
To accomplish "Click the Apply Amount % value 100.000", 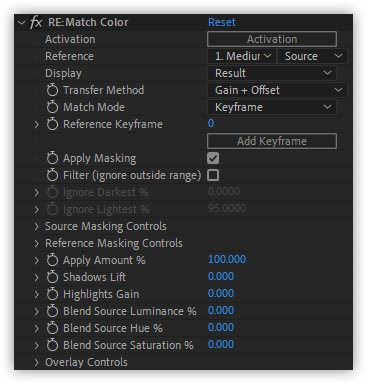I will [227, 259].
